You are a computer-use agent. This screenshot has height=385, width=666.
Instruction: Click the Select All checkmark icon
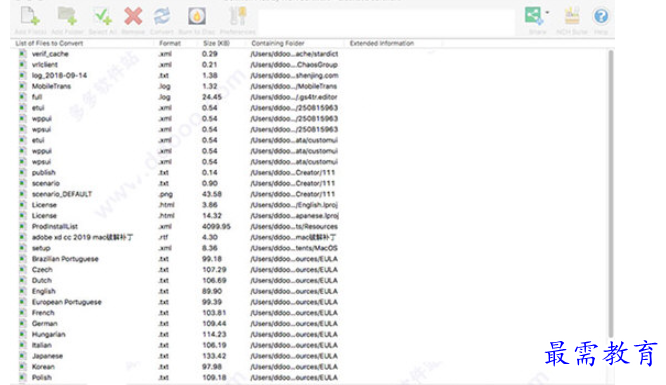tap(102, 16)
